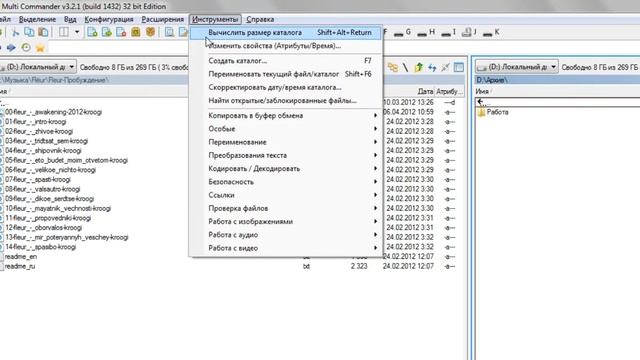Select 'Создать каталог...' menu entry
Screen dimensions: 640x360
[286, 61]
